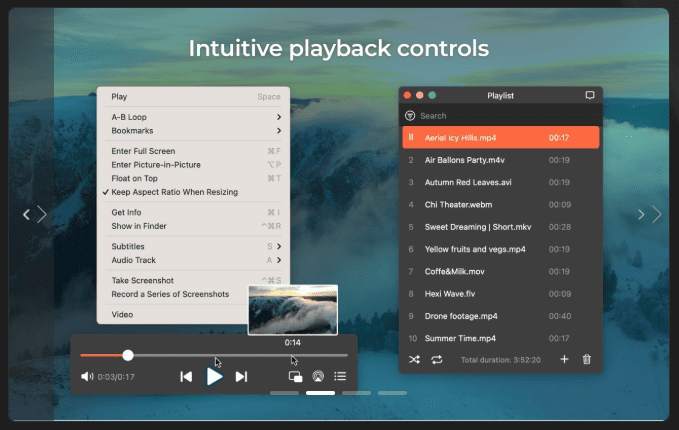Select Air Ballons Party.m4v in playlist
Screen dimensions: 679x430
pos(501,160)
